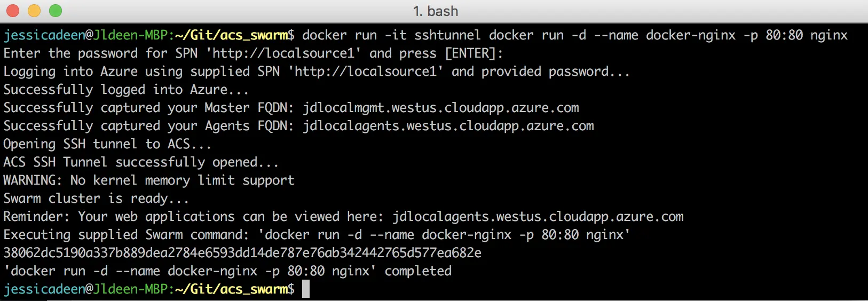
Task: Click the '1. bash' window title
Action: point(436,11)
